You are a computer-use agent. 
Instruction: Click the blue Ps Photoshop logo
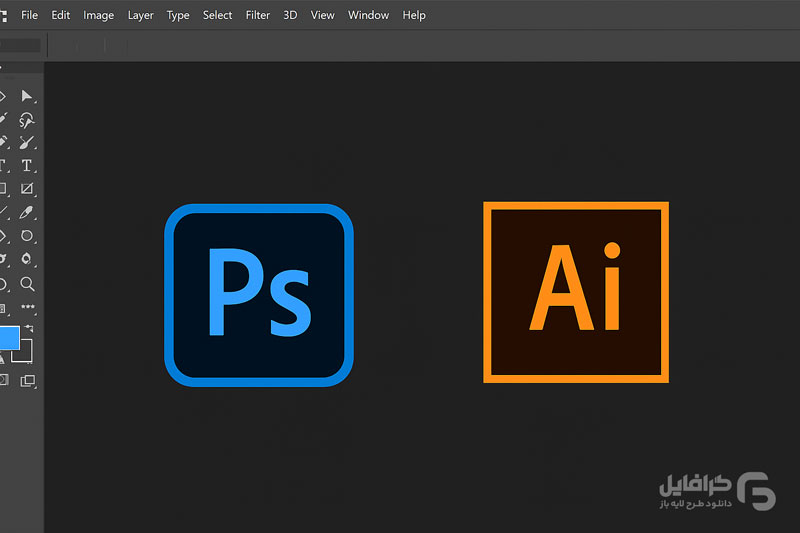click(259, 295)
